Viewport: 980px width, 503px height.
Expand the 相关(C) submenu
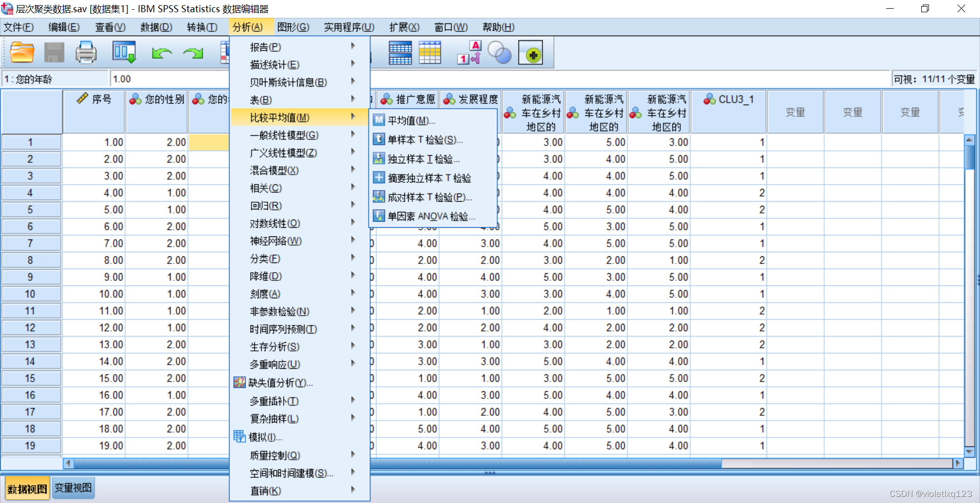coord(299,188)
